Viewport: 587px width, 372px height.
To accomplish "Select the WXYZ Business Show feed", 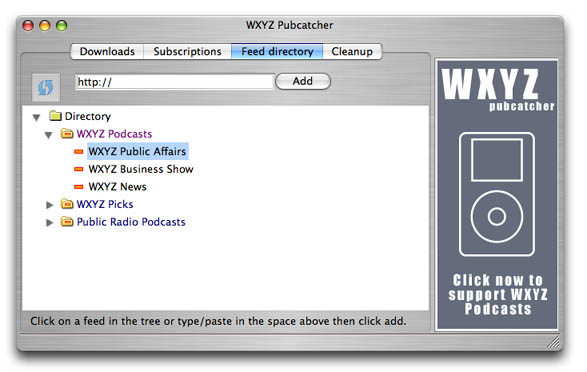I will pyautogui.click(x=141, y=169).
